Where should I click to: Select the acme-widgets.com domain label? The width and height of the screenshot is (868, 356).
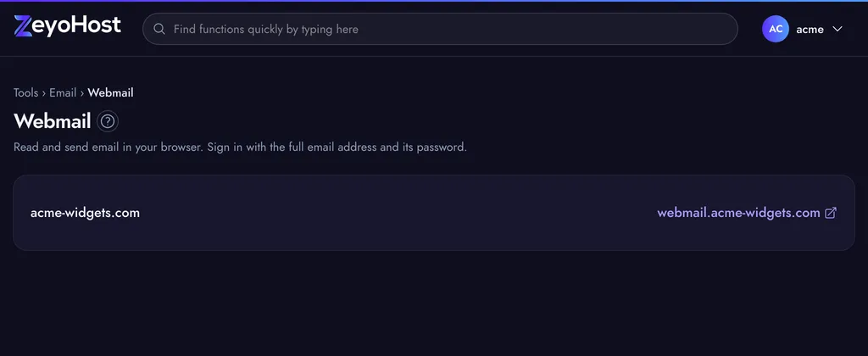[86, 213]
